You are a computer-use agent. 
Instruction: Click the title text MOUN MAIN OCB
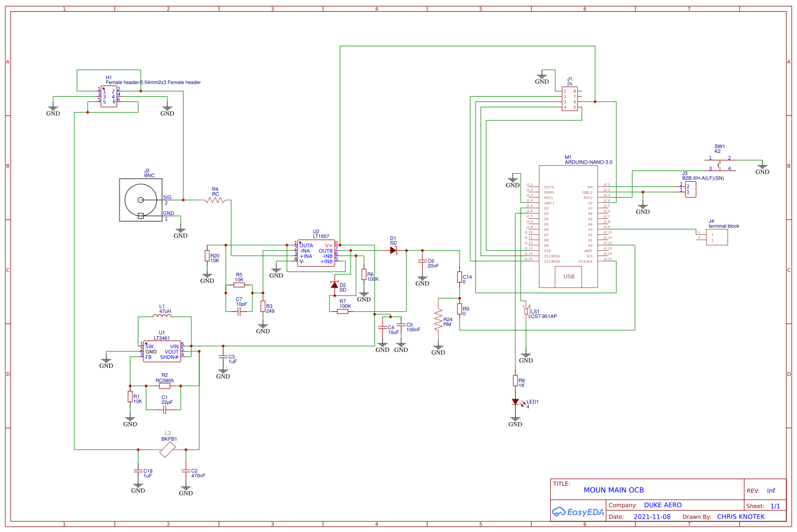[x=615, y=490]
